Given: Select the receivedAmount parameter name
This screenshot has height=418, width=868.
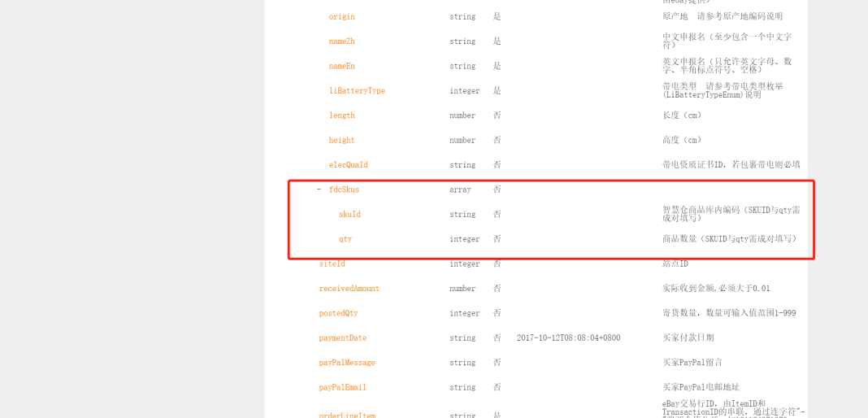Looking at the screenshot, I should (349, 289).
